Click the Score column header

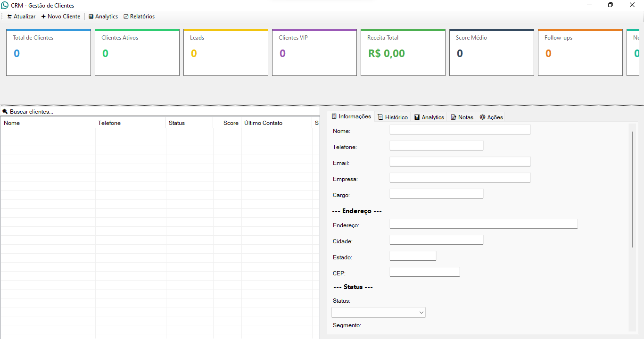tap(227, 123)
